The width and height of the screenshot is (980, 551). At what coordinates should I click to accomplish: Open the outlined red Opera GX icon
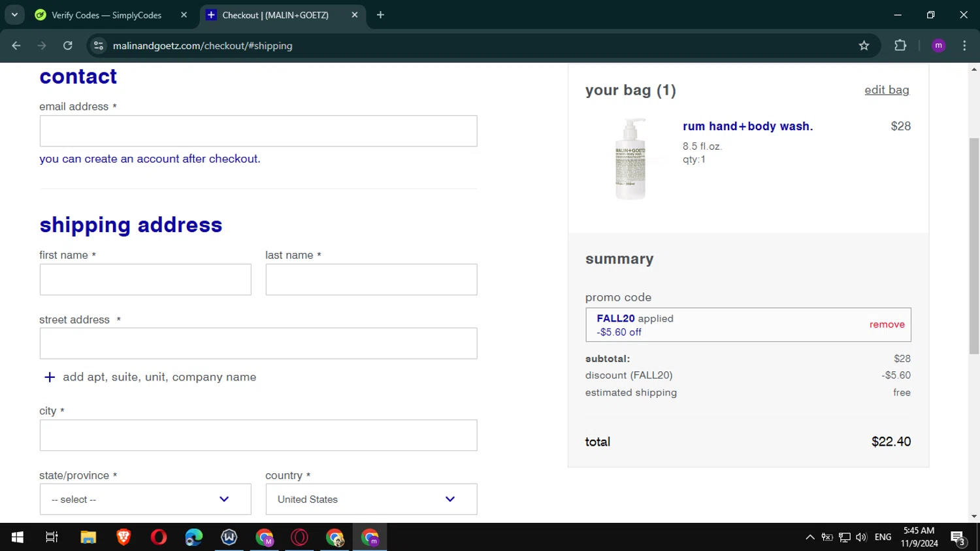pyautogui.click(x=300, y=537)
